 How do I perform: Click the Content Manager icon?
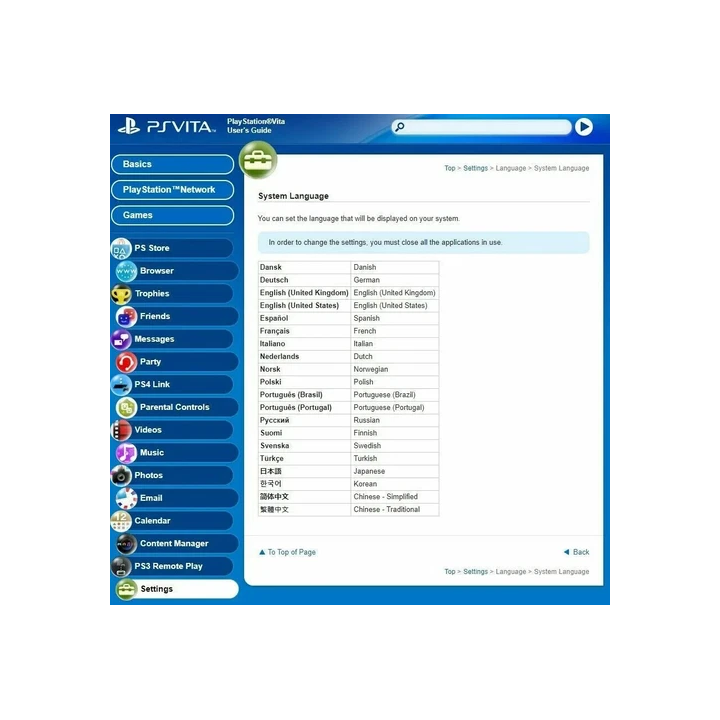pyautogui.click(x=126, y=544)
